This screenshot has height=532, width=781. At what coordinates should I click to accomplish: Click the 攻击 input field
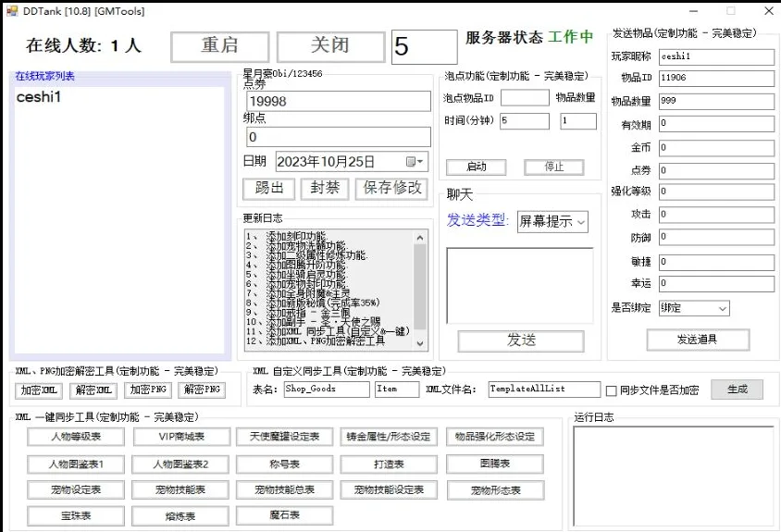[716, 215]
